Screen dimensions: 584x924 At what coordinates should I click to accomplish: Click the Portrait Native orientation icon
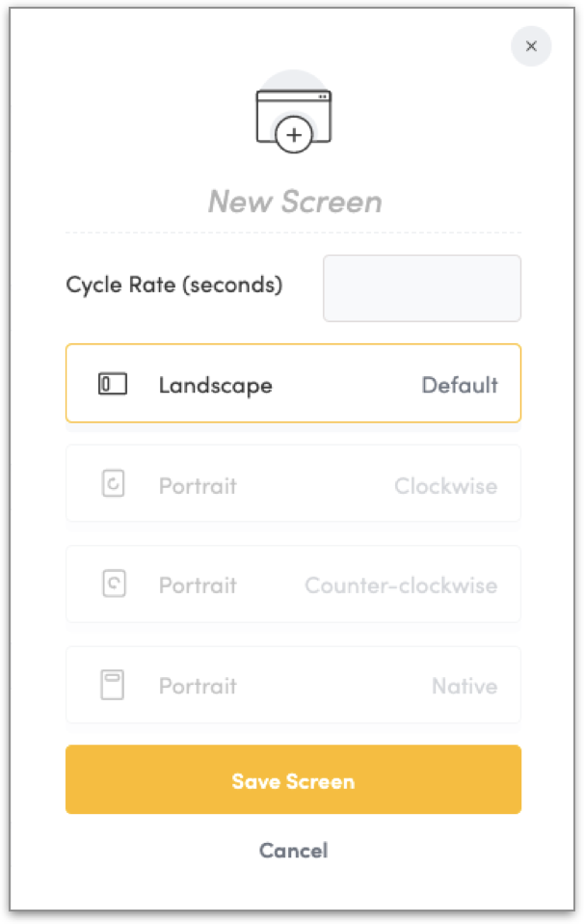pyautogui.click(x=113, y=686)
